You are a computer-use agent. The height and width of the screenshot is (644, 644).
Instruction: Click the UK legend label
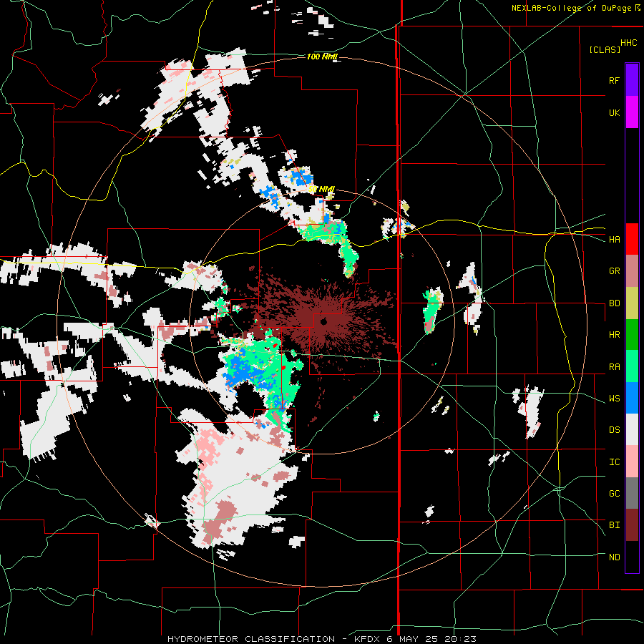point(614,112)
